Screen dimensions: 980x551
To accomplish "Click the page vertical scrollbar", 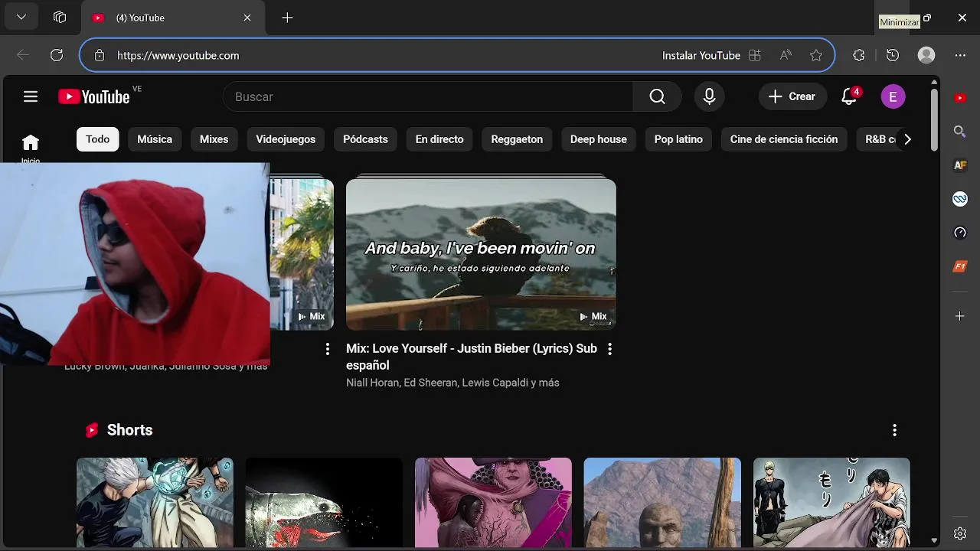I will click(x=934, y=121).
